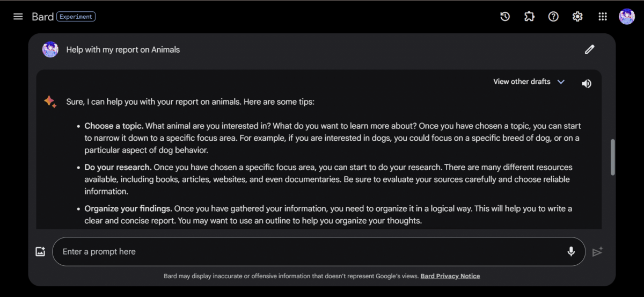Open the main hamburger menu
Image resolution: width=644 pixels, height=297 pixels.
(18, 17)
